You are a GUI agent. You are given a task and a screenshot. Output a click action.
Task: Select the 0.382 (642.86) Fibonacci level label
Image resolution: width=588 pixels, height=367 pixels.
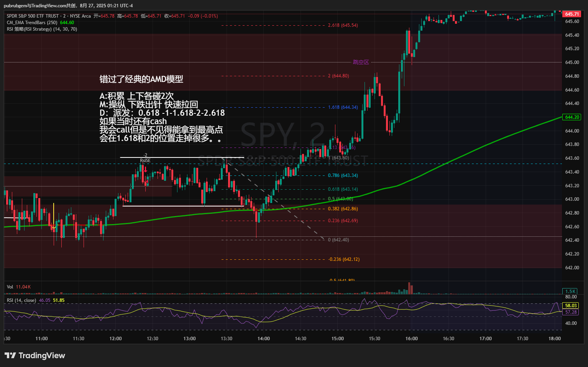pyautogui.click(x=343, y=209)
